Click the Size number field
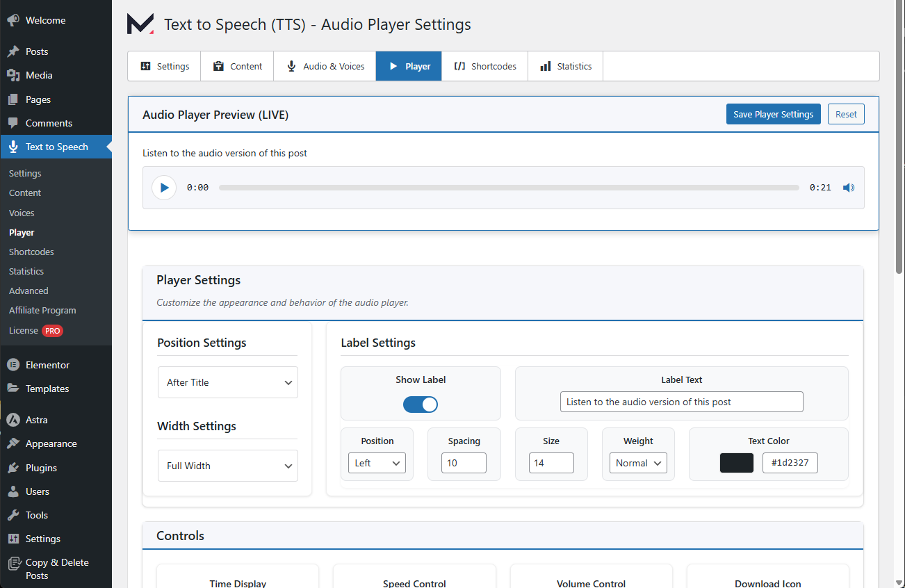This screenshot has width=905, height=588. pyautogui.click(x=551, y=463)
